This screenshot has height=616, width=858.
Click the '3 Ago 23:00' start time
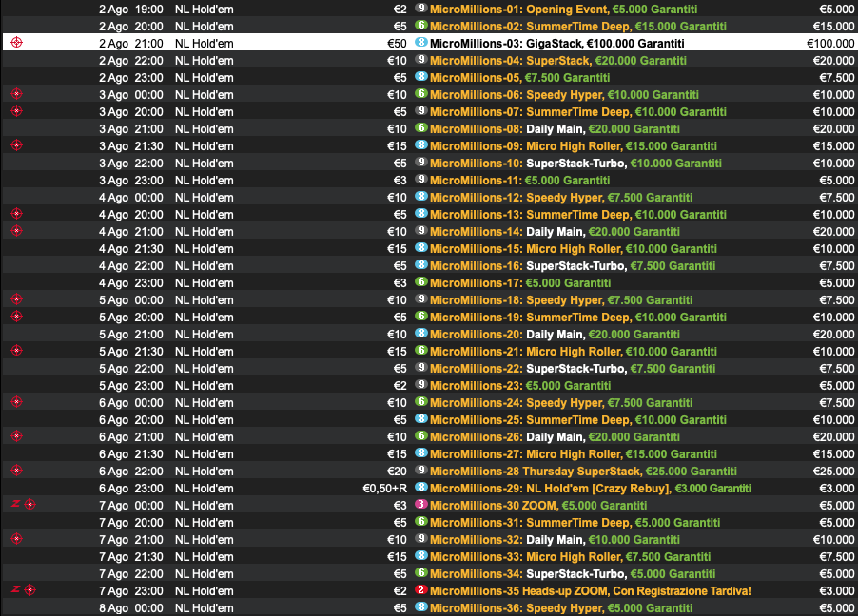pos(130,181)
